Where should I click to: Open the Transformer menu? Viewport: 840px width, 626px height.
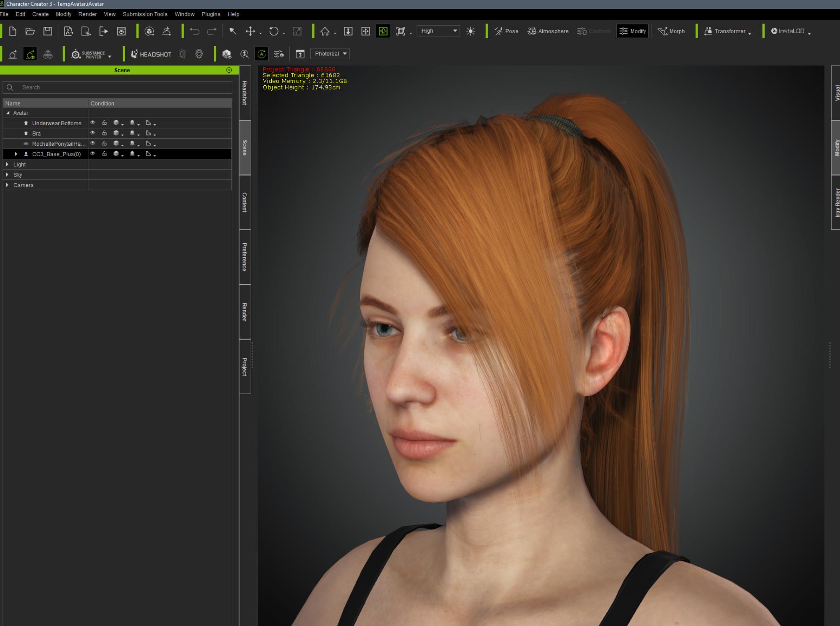click(727, 31)
